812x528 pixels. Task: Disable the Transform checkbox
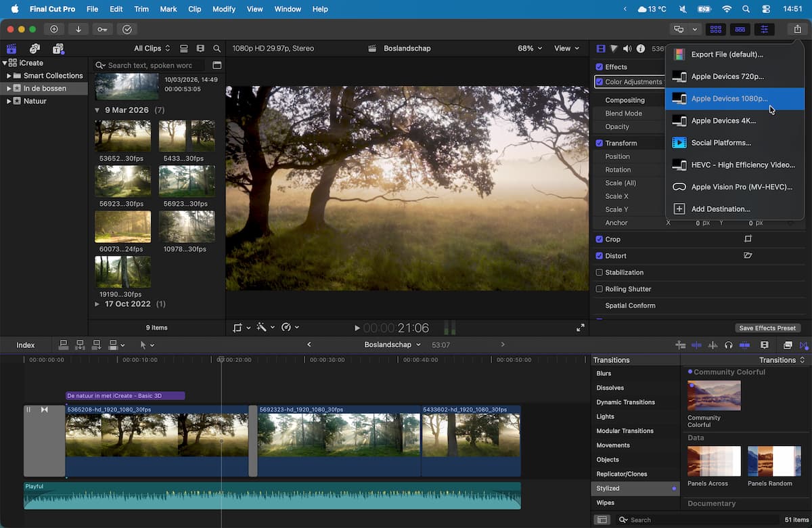[599, 143]
